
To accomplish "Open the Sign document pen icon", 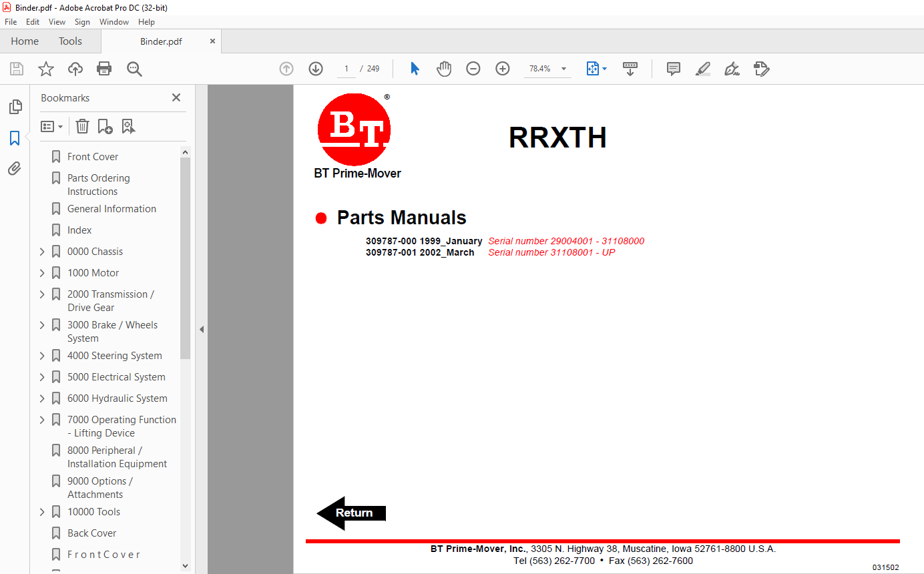I will (732, 69).
